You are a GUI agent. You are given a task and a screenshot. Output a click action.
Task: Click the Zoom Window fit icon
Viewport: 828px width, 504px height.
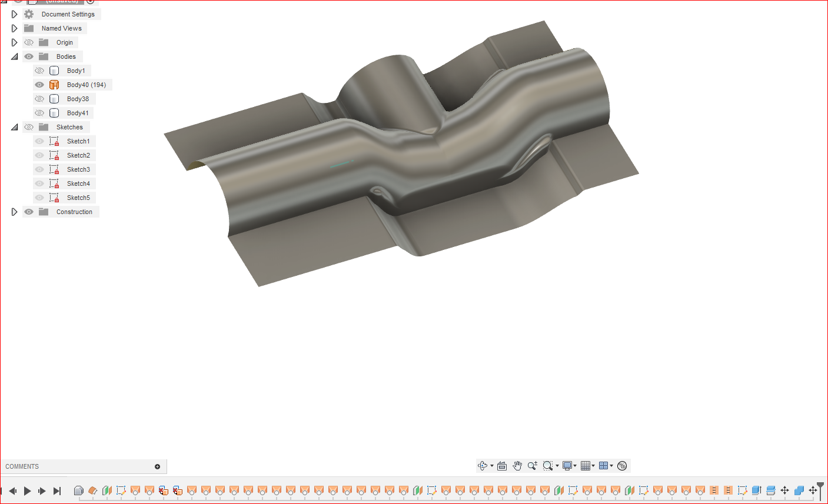548,466
